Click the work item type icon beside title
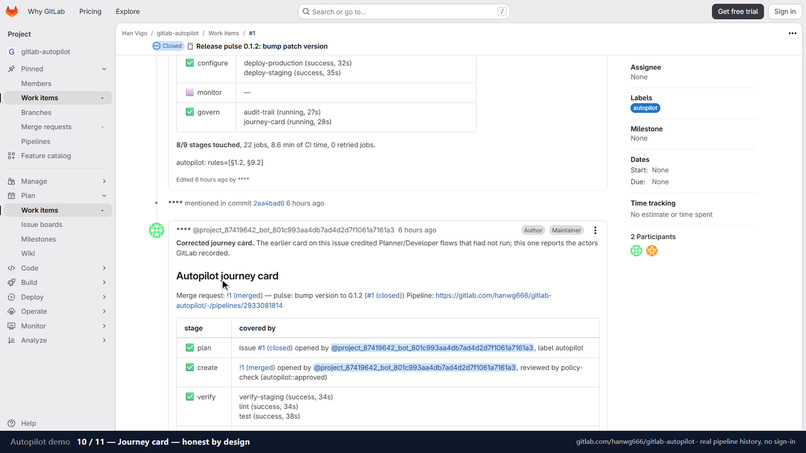 pyautogui.click(x=190, y=46)
